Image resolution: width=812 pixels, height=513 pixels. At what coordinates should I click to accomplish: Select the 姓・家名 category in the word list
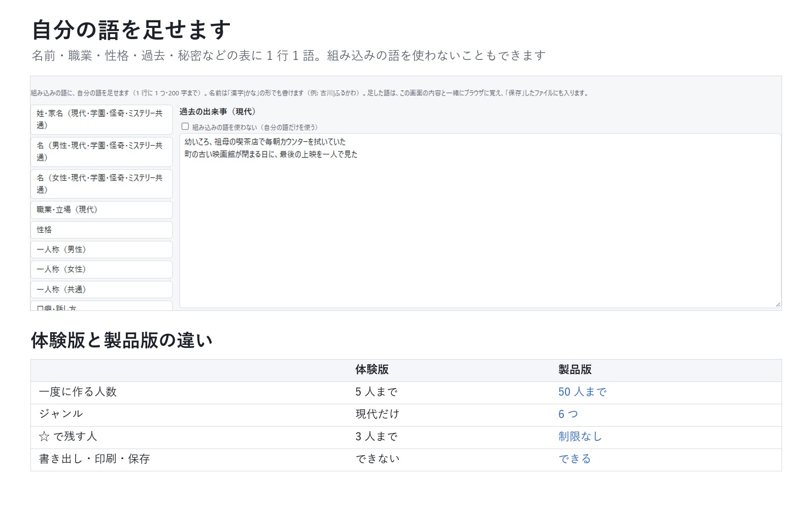click(101, 119)
